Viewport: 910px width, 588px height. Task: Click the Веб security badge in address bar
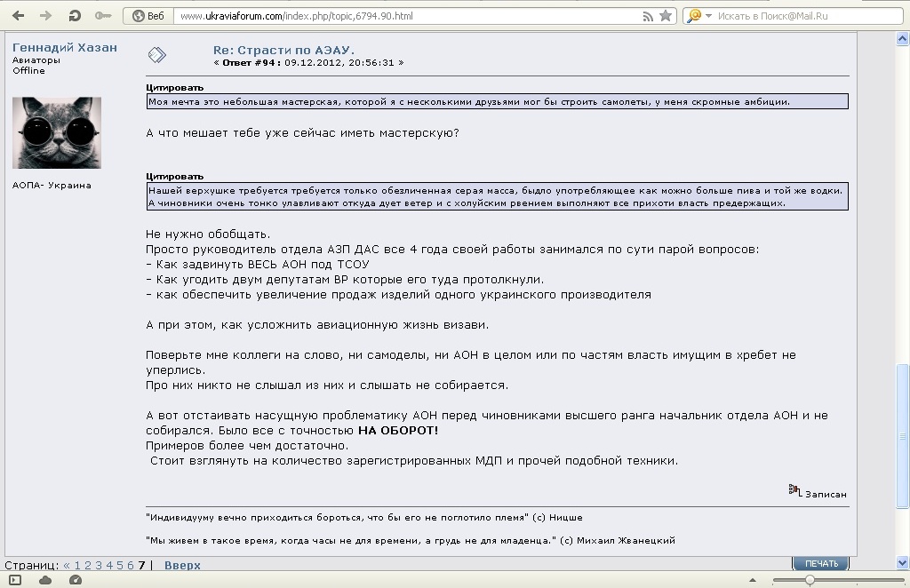[148, 16]
